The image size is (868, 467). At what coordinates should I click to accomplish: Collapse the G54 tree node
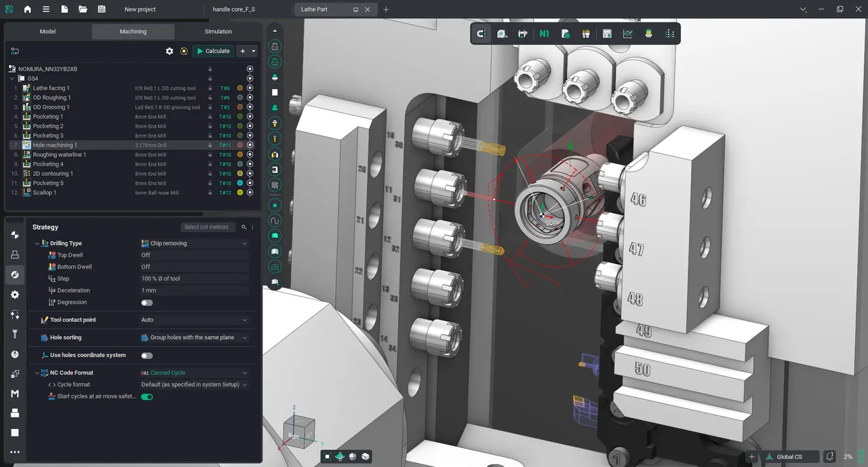(x=13, y=79)
